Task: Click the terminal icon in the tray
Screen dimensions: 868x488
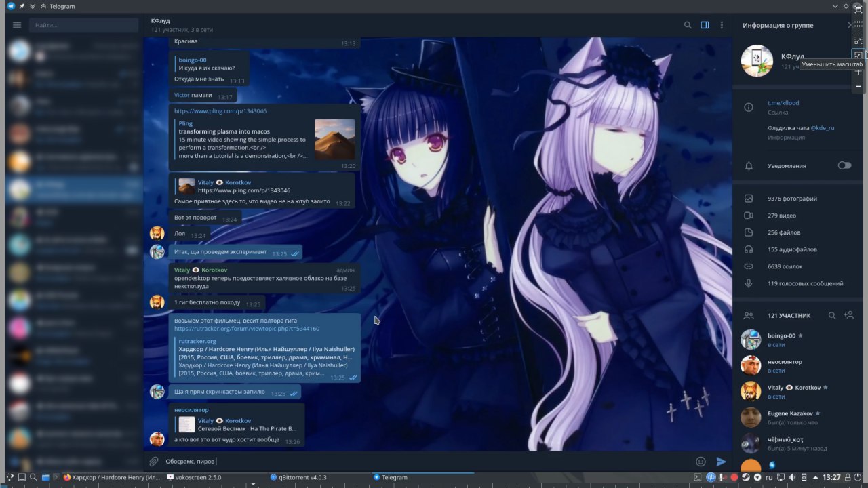Action: tap(698, 477)
